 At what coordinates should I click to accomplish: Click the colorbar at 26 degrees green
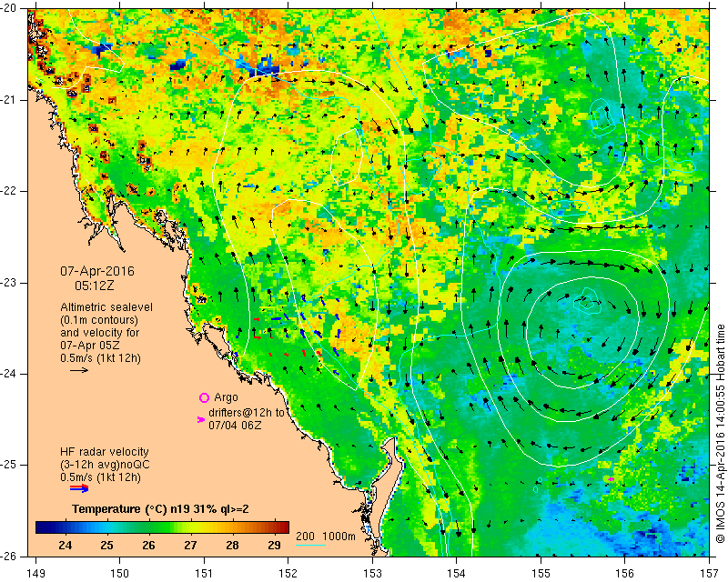tap(148, 527)
